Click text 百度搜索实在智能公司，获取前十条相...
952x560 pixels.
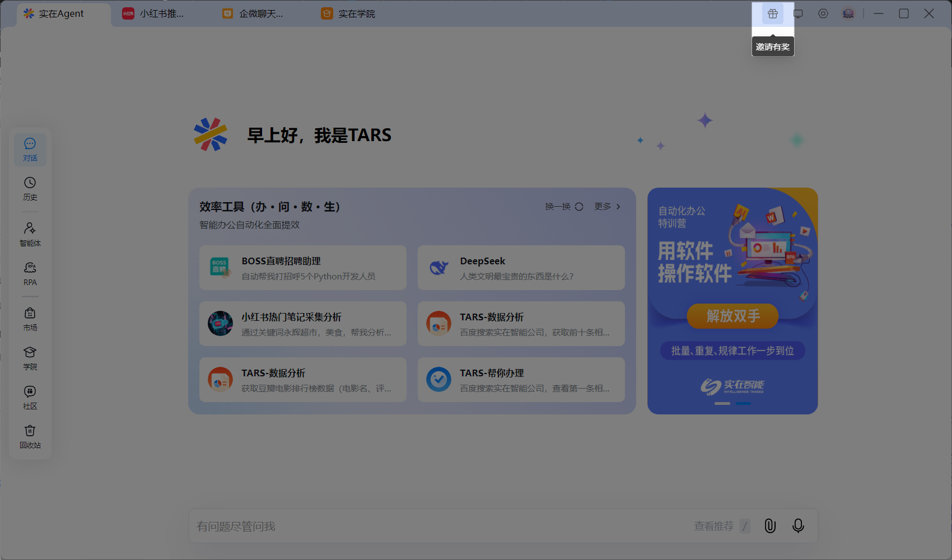[x=535, y=333]
